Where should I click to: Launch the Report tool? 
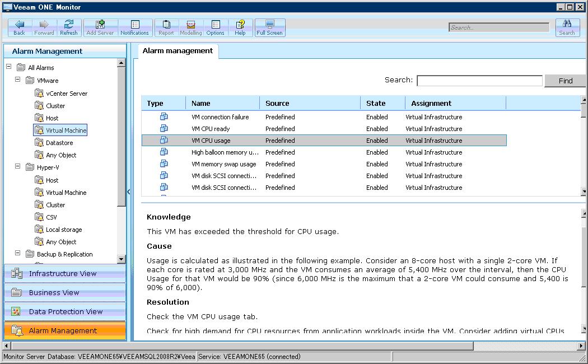[166, 28]
